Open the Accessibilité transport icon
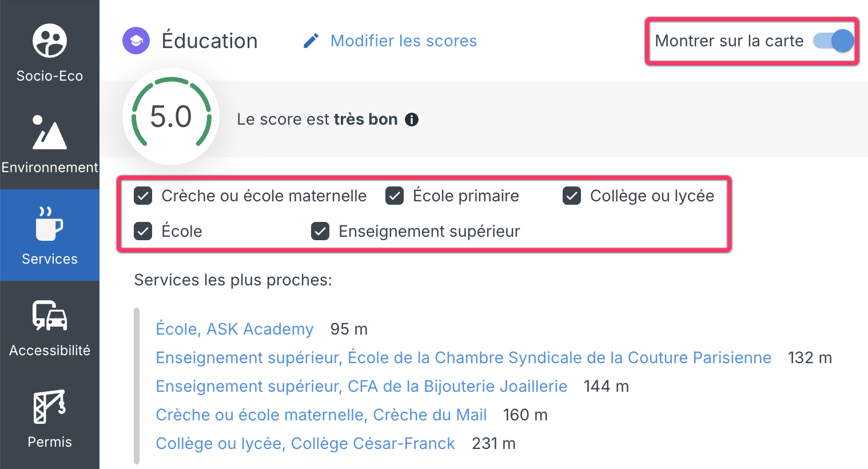This screenshot has width=868, height=469. coord(50,315)
